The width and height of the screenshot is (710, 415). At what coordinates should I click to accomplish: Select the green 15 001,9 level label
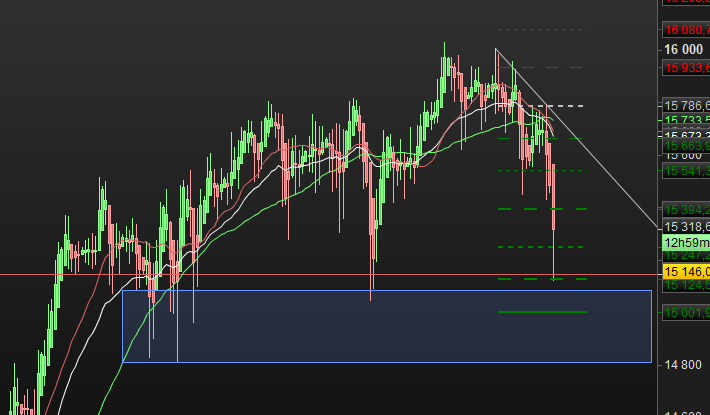(686, 313)
